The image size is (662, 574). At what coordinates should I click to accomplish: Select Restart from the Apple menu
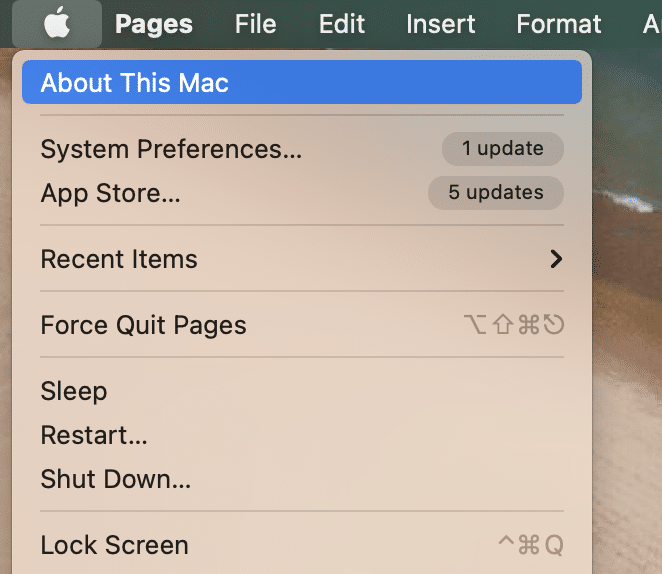[x=94, y=435]
